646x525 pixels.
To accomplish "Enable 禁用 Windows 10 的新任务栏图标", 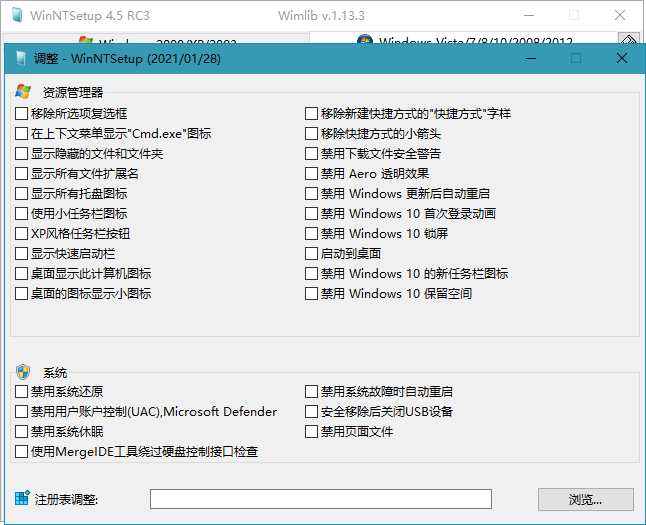I will [x=311, y=274].
